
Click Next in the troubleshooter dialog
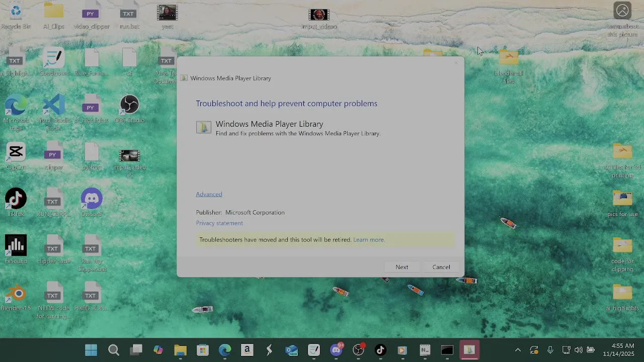(x=401, y=267)
